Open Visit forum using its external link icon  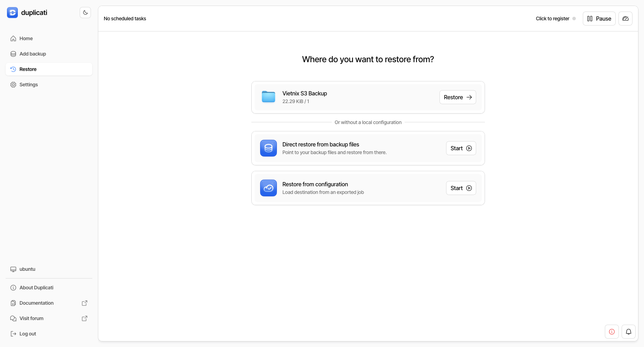84,318
